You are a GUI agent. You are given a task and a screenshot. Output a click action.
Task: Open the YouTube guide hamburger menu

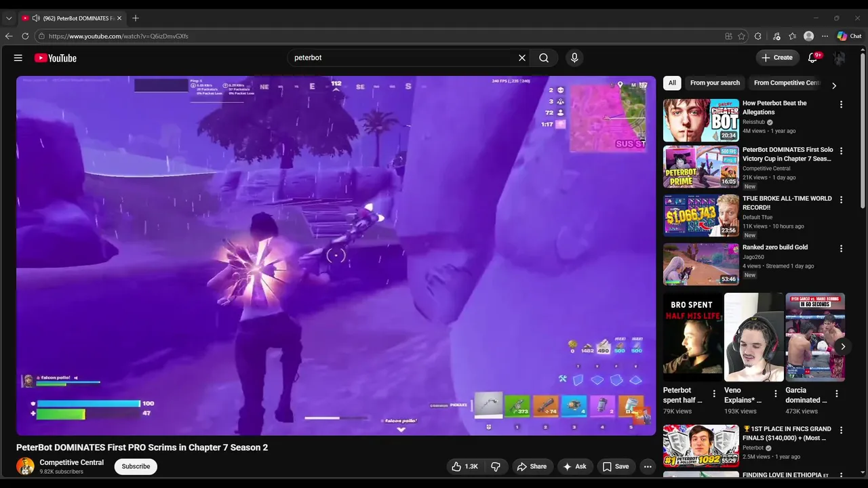tap(18, 58)
